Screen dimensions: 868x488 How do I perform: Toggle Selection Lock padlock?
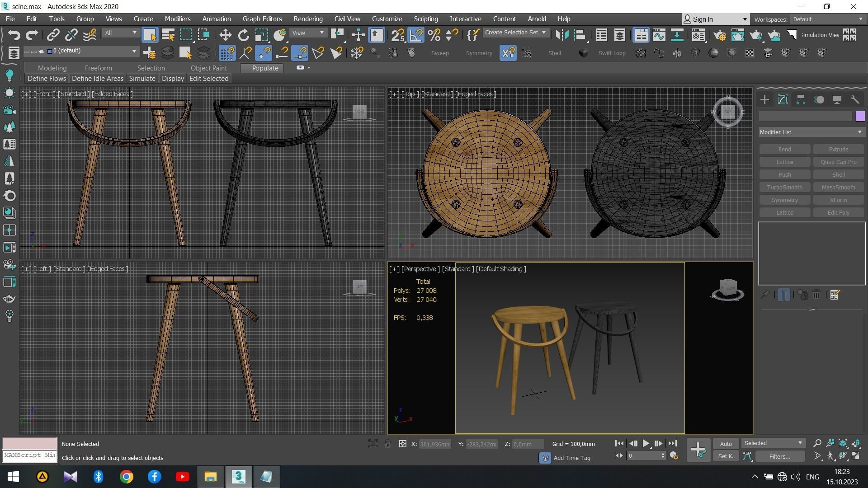(388, 444)
